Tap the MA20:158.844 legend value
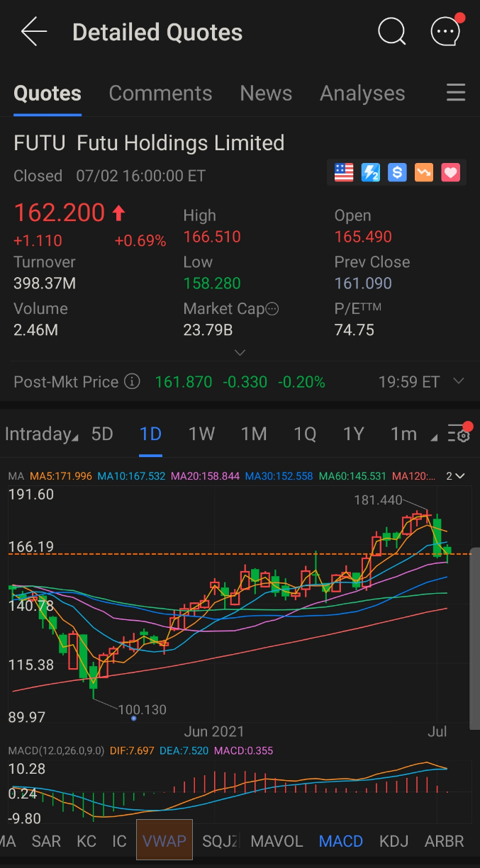This screenshot has height=868, width=480. click(x=205, y=476)
